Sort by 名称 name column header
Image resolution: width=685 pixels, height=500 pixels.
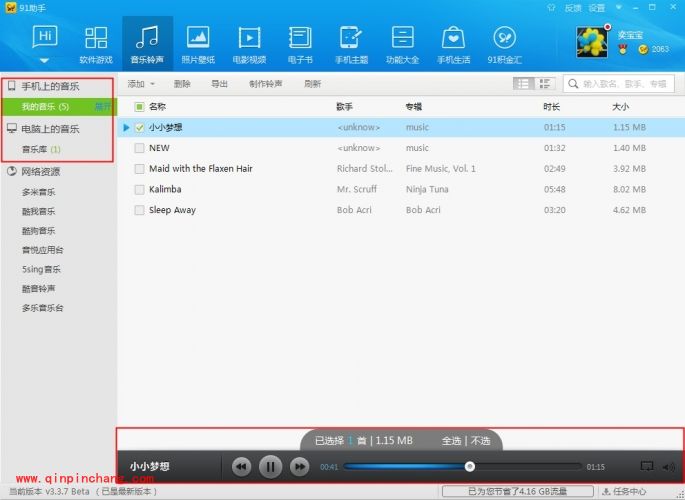157,107
